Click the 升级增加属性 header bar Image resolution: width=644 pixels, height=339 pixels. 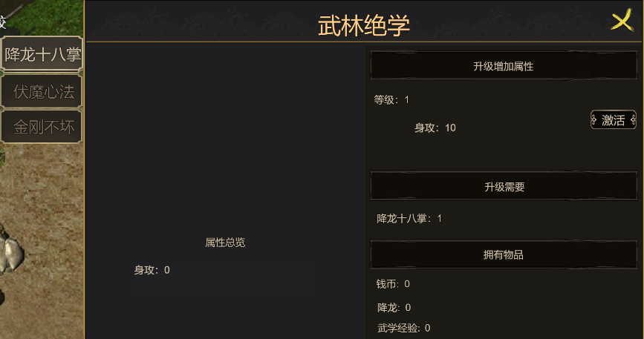[503, 66]
